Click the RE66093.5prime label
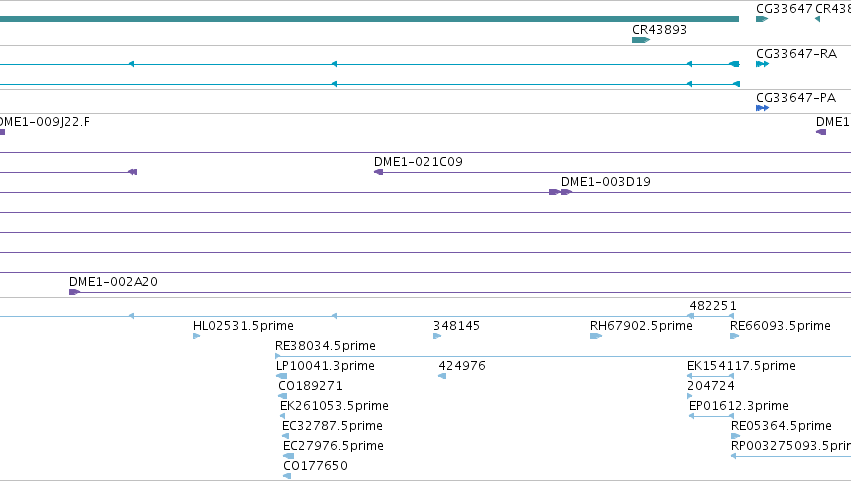Screen dimensions: 851x481 [780, 326]
